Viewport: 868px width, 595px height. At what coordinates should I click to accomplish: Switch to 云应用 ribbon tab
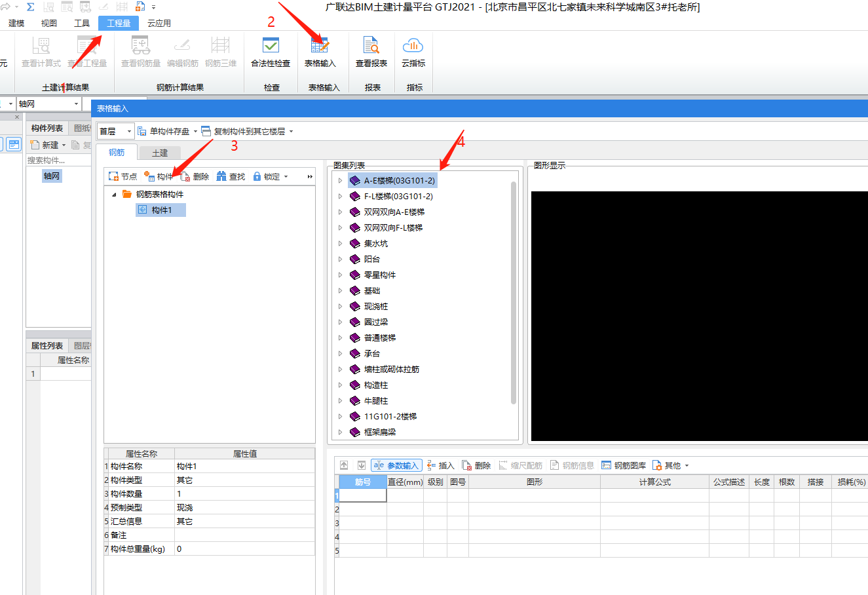tap(159, 23)
